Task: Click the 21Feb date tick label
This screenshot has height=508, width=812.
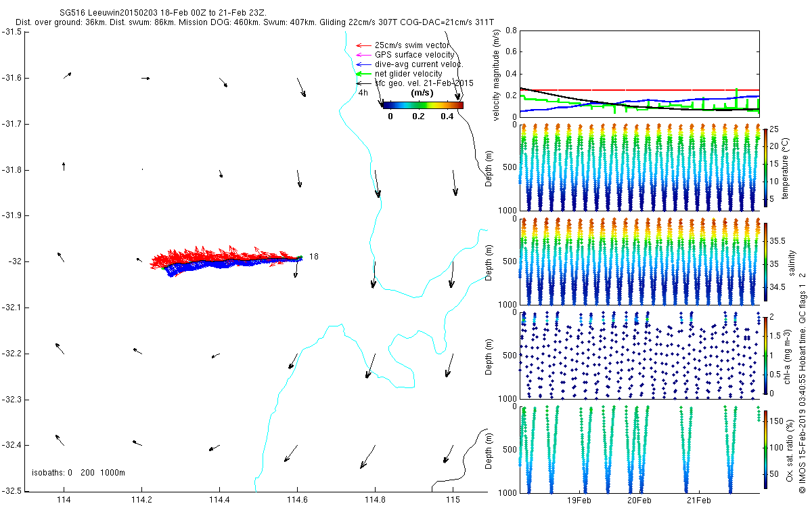Action: [699, 501]
